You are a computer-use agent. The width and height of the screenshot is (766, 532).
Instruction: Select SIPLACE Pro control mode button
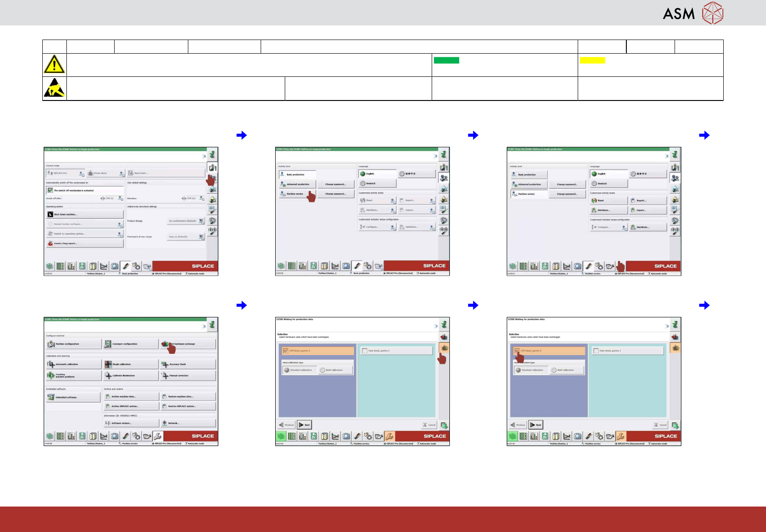[66, 173]
